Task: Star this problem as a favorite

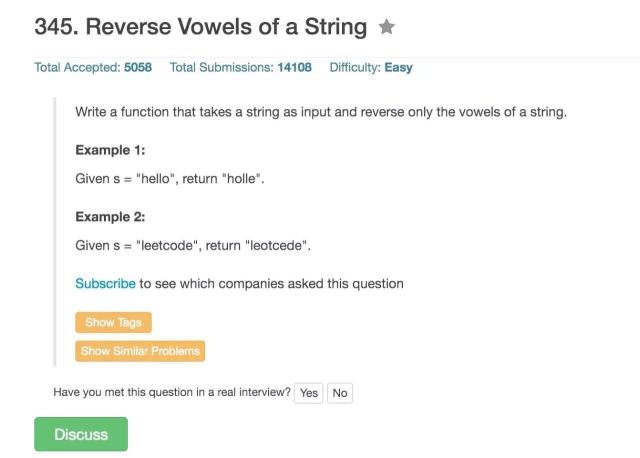Action: tap(387, 29)
